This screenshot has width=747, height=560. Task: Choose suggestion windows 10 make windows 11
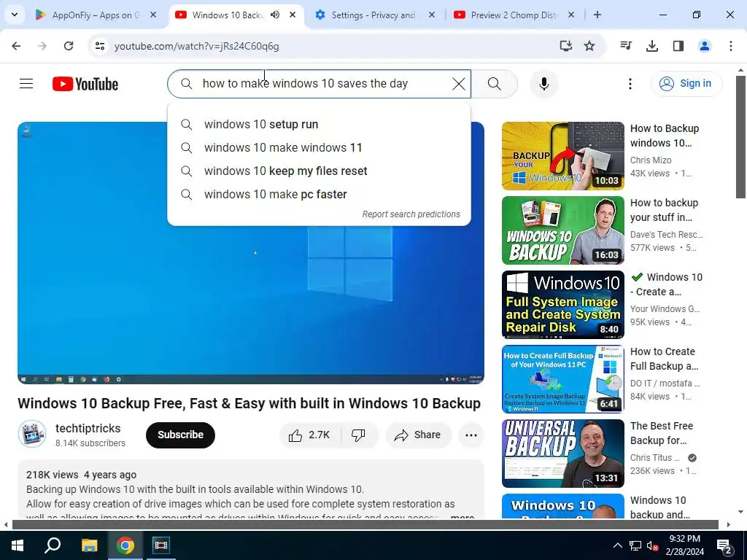pos(320,147)
